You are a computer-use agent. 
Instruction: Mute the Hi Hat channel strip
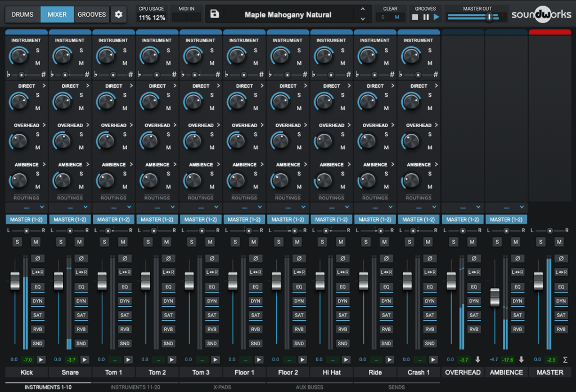(x=341, y=242)
